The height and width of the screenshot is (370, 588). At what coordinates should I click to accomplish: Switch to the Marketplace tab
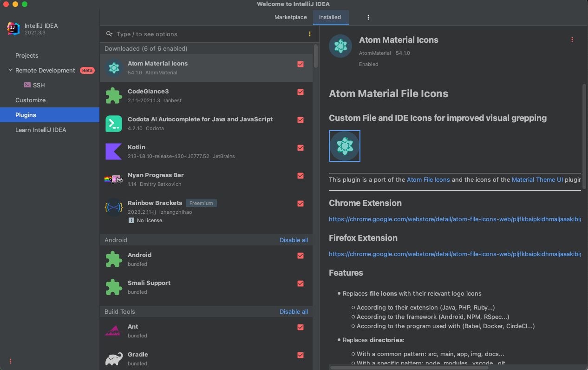(291, 17)
